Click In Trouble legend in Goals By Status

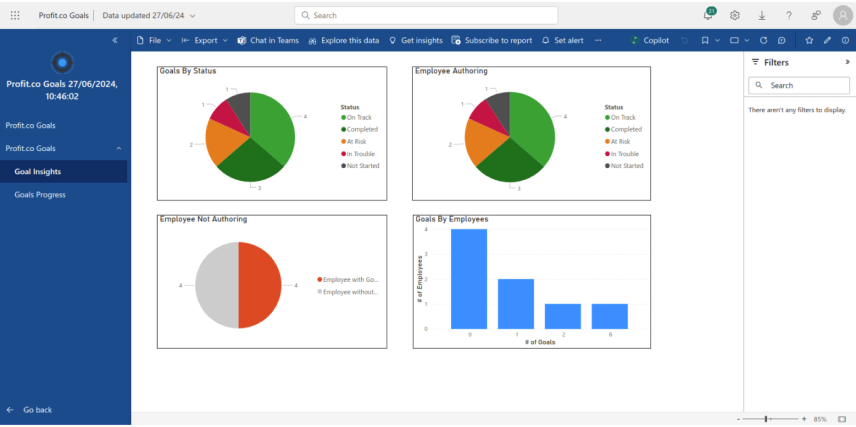click(x=358, y=153)
